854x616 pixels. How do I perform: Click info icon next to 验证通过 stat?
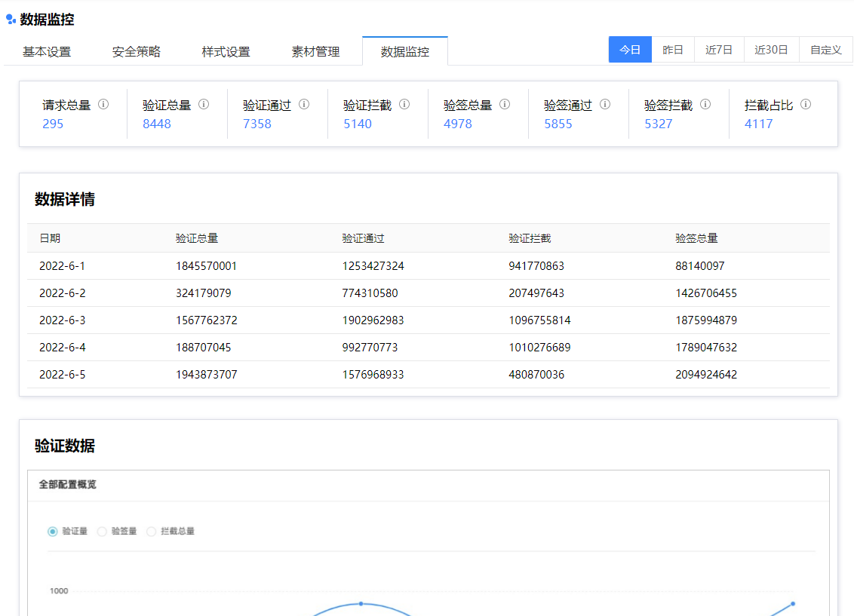(x=304, y=105)
